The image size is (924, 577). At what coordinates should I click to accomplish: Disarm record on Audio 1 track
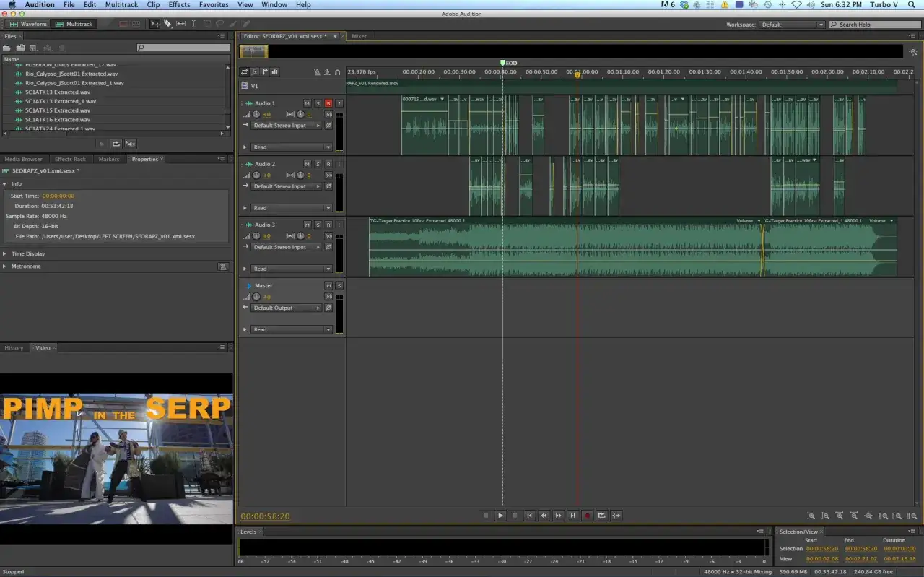coord(328,103)
